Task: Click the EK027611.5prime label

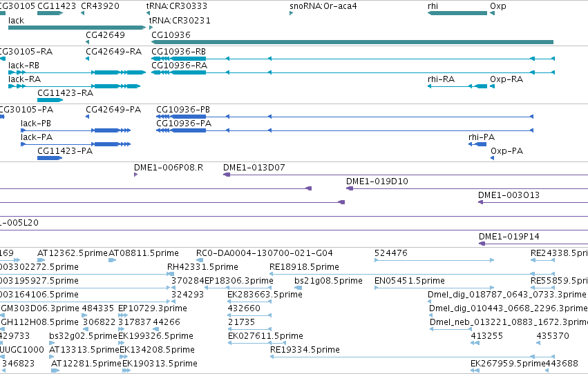Action: (x=265, y=336)
